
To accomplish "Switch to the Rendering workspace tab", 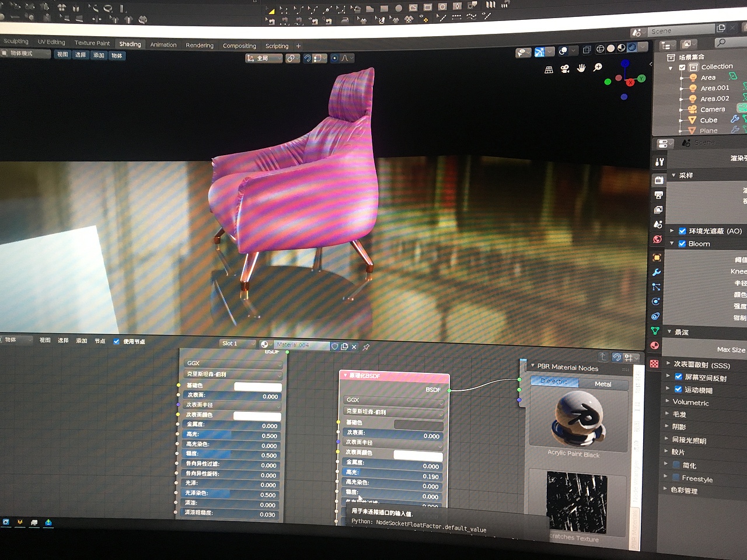I will [200, 45].
